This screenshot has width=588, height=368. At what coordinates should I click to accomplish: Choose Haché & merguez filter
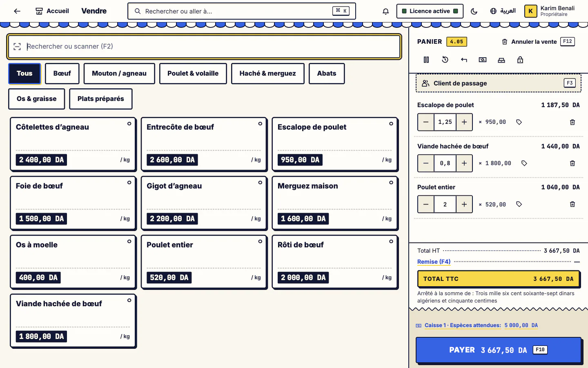[267, 74]
